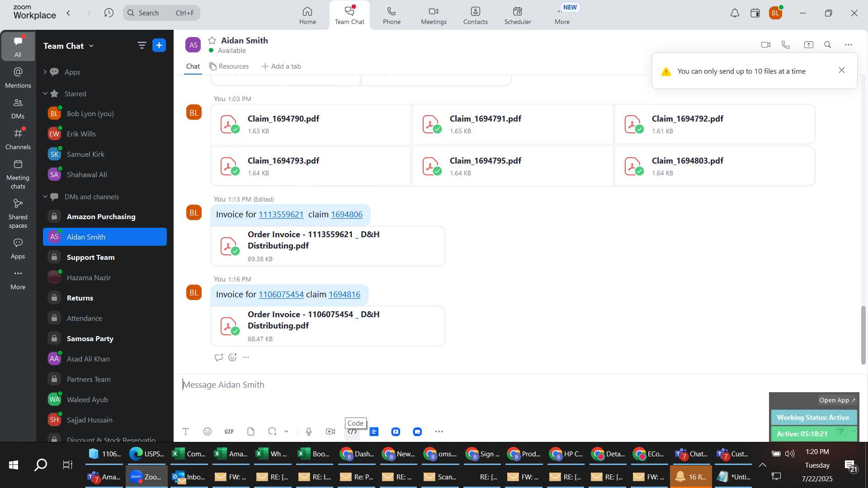The height and width of the screenshot is (488, 868).
Task: Star the Aidan Smith chat
Action: click(212, 40)
